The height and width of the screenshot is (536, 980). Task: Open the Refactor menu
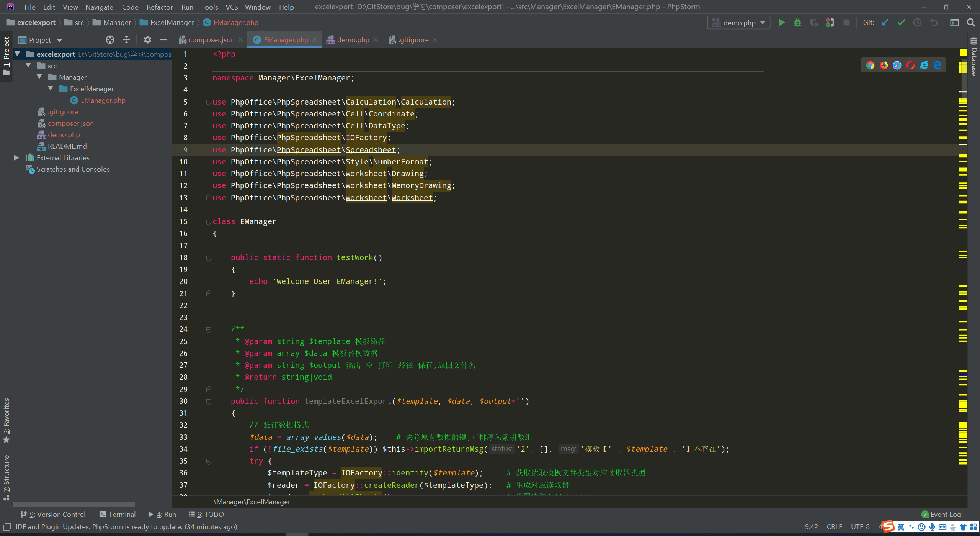click(x=159, y=7)
